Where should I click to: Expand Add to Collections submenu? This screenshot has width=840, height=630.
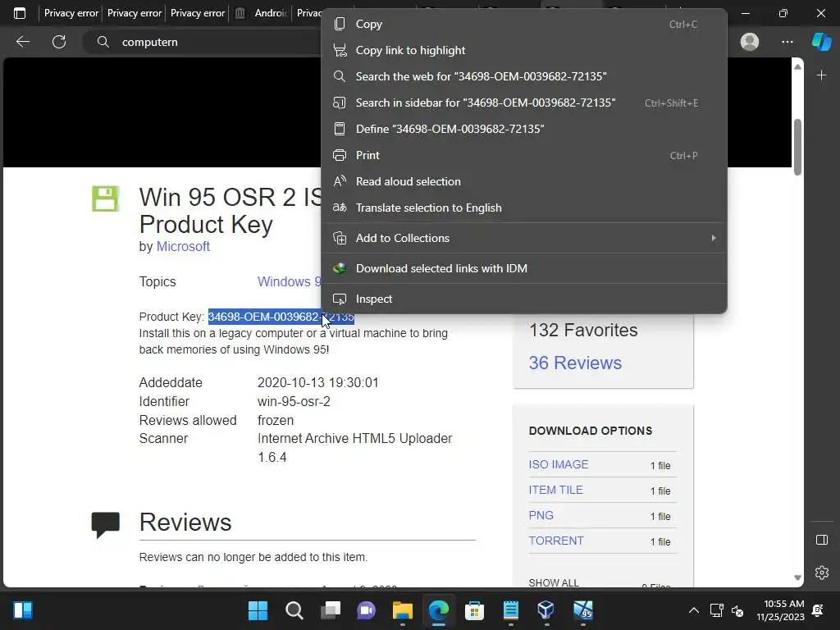tap(524, 238)
